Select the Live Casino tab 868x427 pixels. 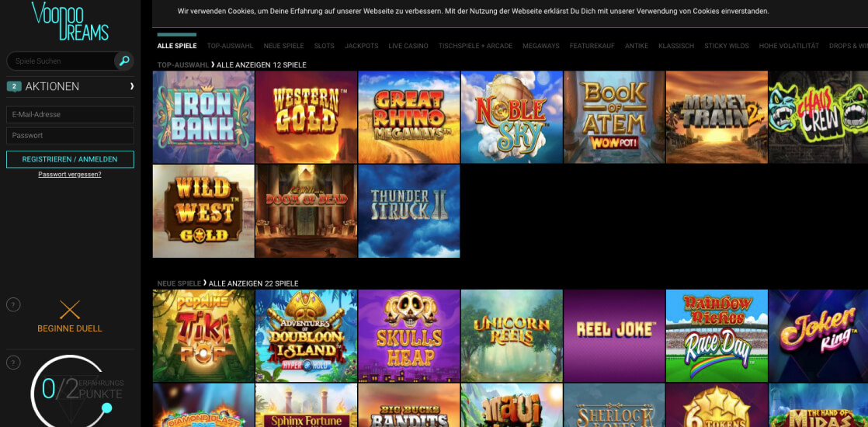(408, 46)
